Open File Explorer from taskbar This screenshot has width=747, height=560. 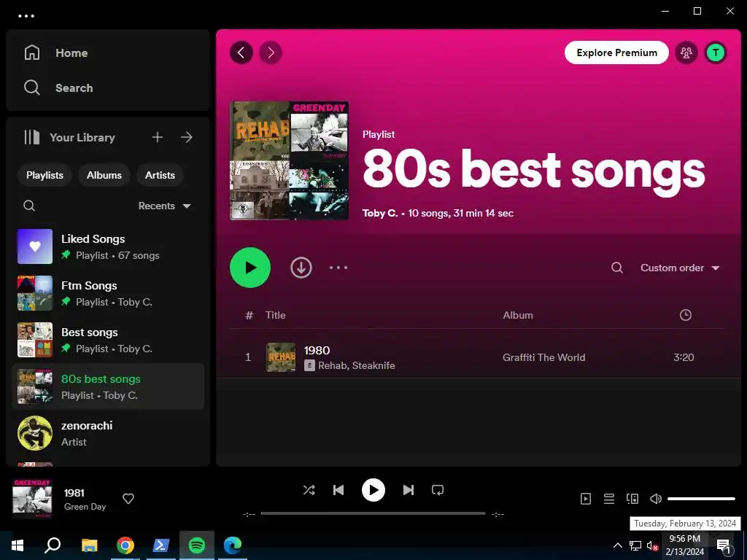click(89, 545)
